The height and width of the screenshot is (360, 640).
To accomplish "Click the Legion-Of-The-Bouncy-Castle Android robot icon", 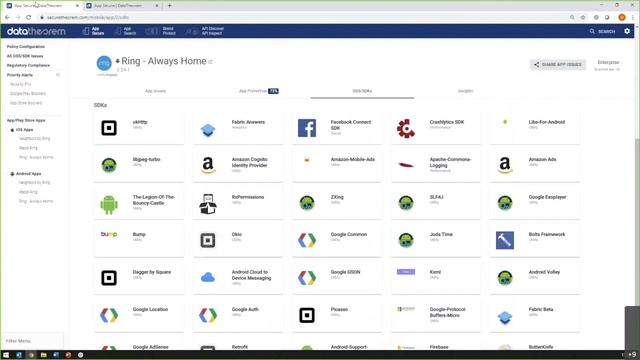I will 109,204.
